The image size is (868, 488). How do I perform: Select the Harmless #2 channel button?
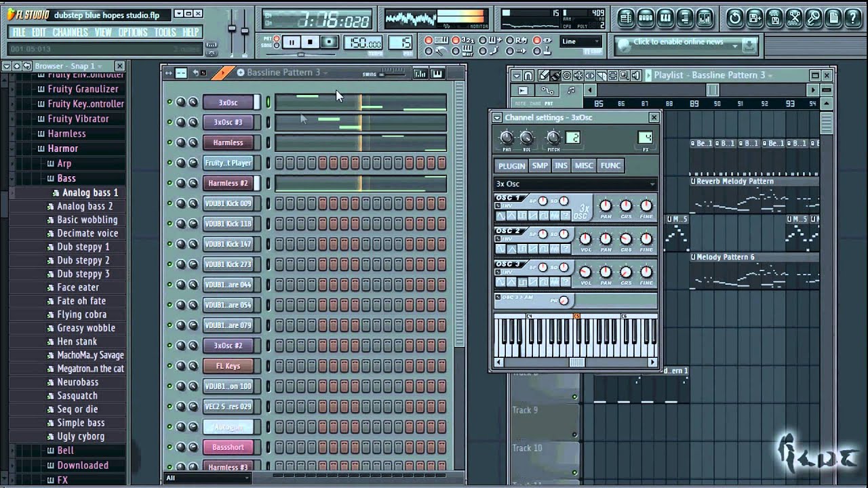point(228,183)
